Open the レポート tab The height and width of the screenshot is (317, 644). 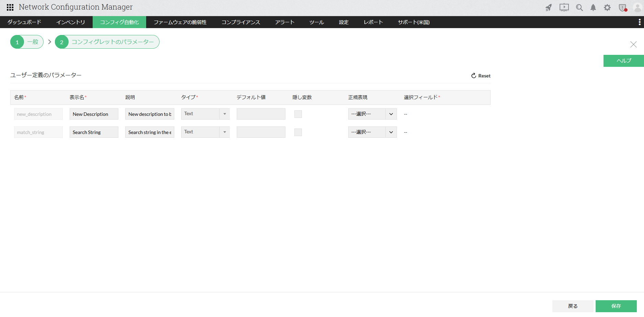point(373,22)
